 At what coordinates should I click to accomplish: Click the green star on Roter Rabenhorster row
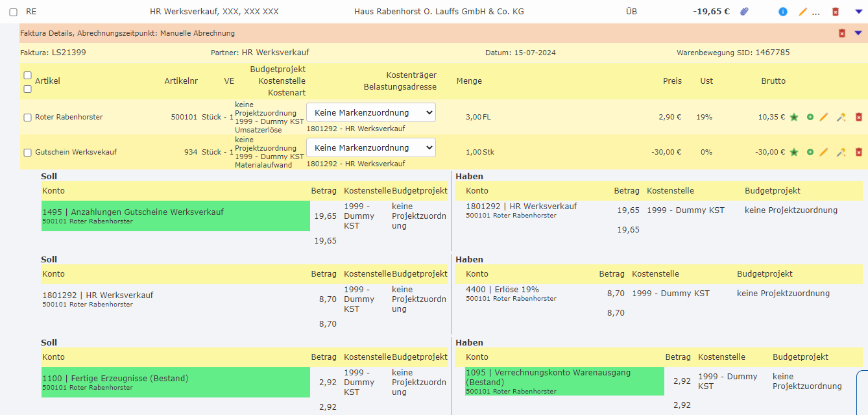pos(793,117)
